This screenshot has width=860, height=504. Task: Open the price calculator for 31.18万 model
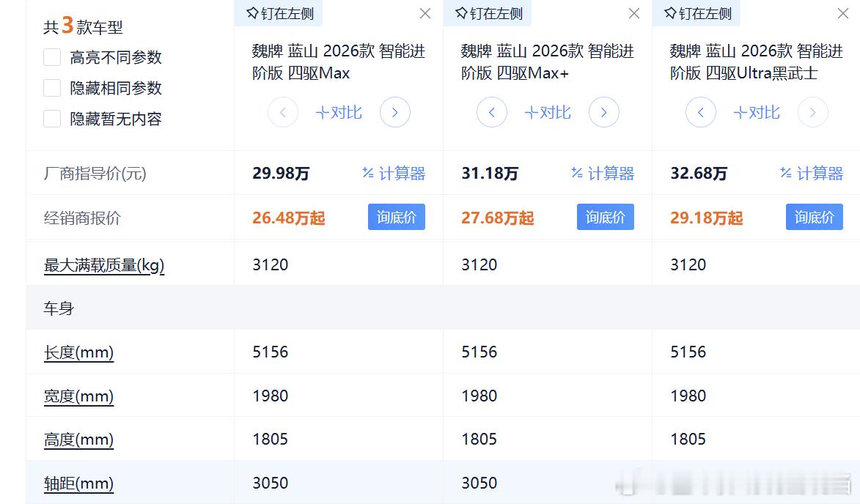click(x=603, y=174)
